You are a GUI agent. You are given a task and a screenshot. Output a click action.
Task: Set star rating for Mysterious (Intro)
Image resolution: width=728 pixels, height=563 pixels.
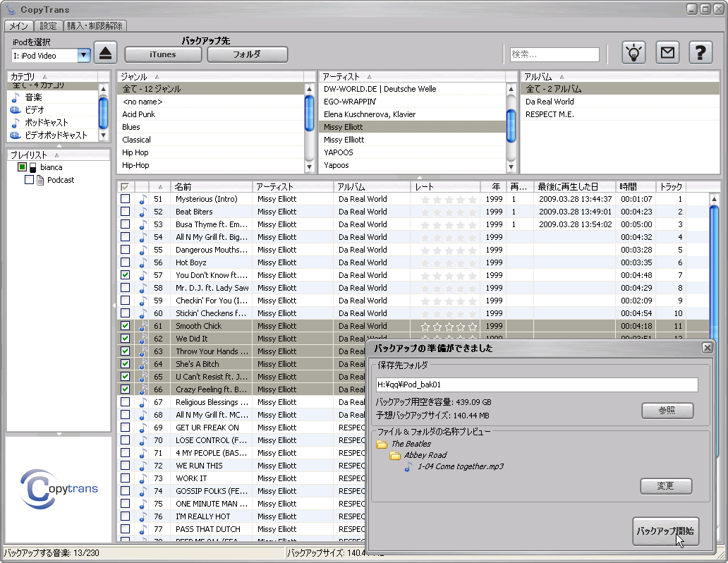click(x=449, y=200)
